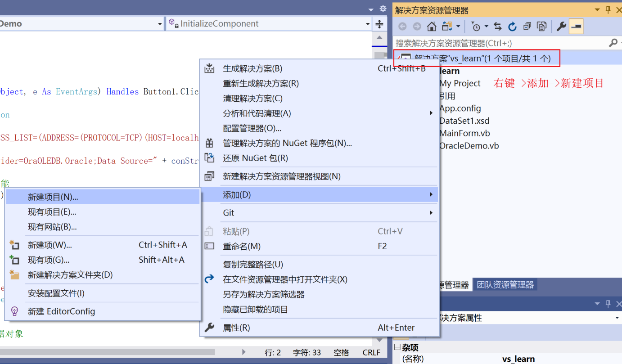Switch to the 团队资源管理器 tab
The width and height of the screenshot is (622, 364).
pyautogui.click(x=505, y=284)
